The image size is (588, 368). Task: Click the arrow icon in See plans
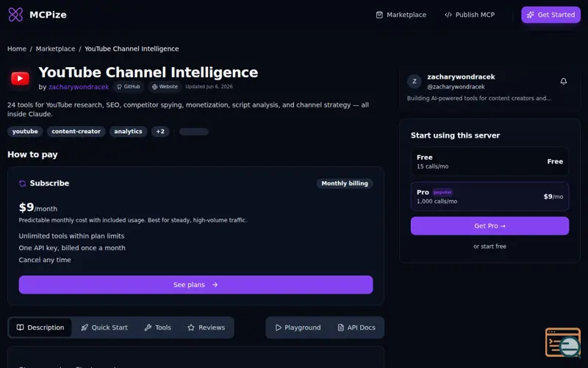point(215,285)
